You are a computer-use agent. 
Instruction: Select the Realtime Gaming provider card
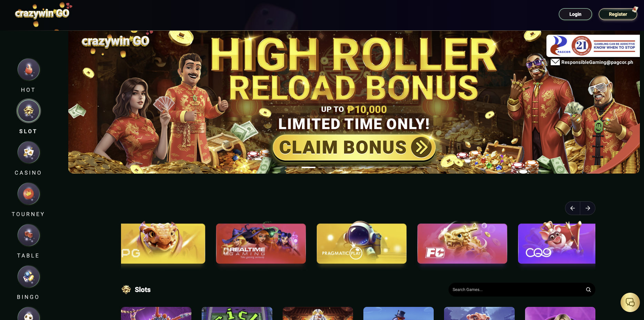tap(261, 243)
